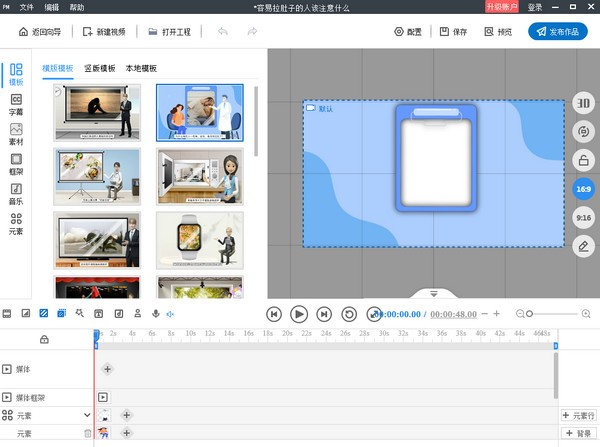Open the 素材 (materials) panel in sidebar
This screenshot has width=600, height=447.
[x=16, y=134]
